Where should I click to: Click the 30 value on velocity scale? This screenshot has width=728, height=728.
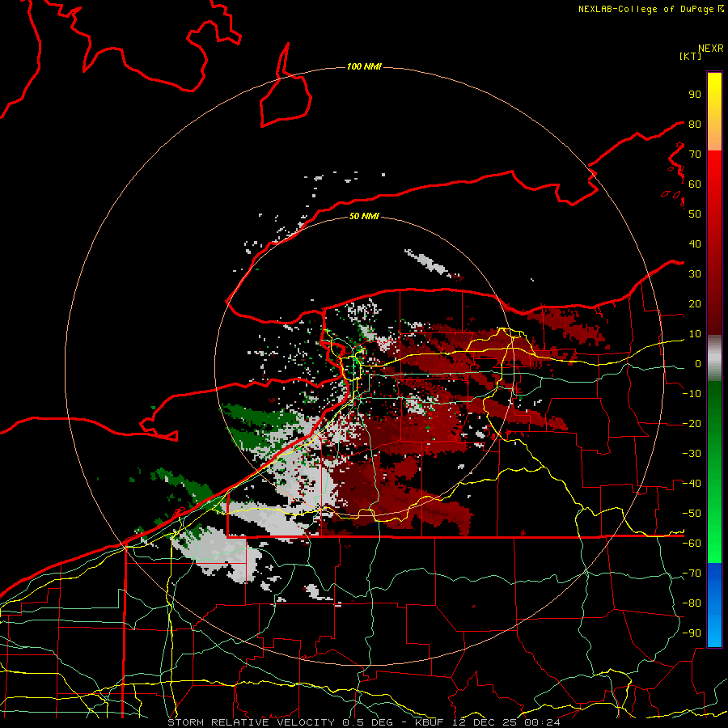coord(695,274)
